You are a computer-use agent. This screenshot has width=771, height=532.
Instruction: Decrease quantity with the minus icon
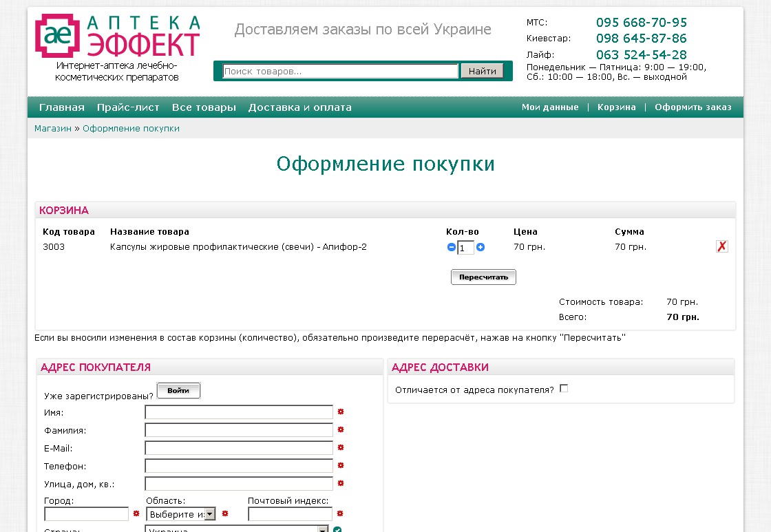[x=452, y=247]
